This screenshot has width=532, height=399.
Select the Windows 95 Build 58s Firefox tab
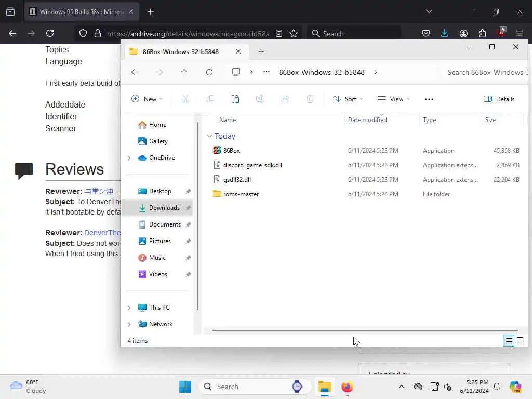tap(82, 11)
